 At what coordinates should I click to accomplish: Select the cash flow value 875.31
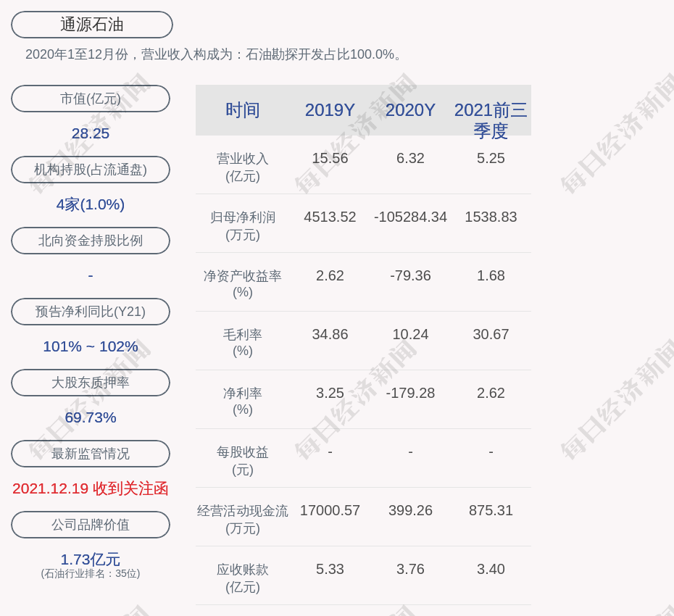tap(491, 510)
